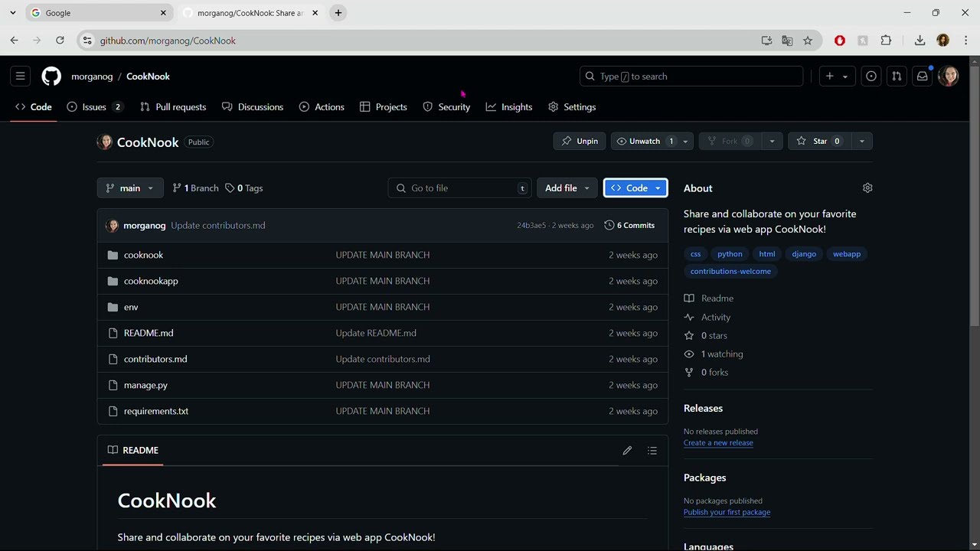Viewport: 980px width, 551px height.
Task: Star the CookNook repository
Action: 818,141
